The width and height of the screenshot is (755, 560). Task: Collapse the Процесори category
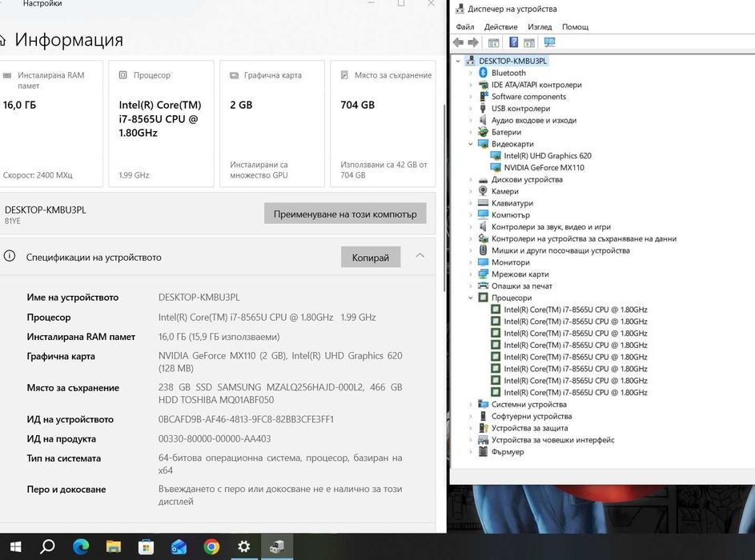471,298
